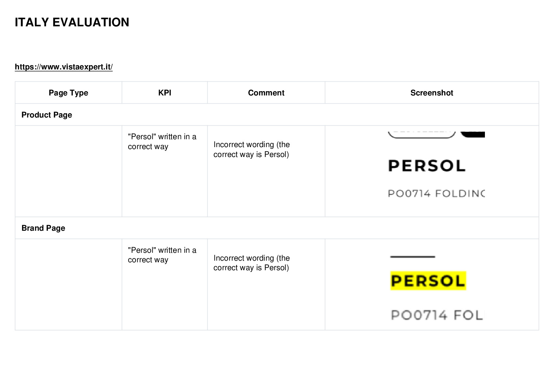Viewport: 554px width, 392px height.
Task: Click the empty Page Type cell under Product Page
Action: [x=68, y=171]
